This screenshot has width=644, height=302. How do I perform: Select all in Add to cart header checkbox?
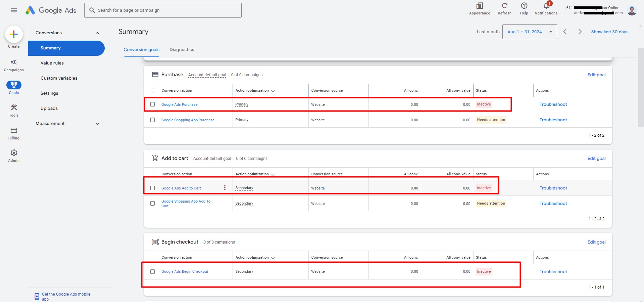pos(153,174)
